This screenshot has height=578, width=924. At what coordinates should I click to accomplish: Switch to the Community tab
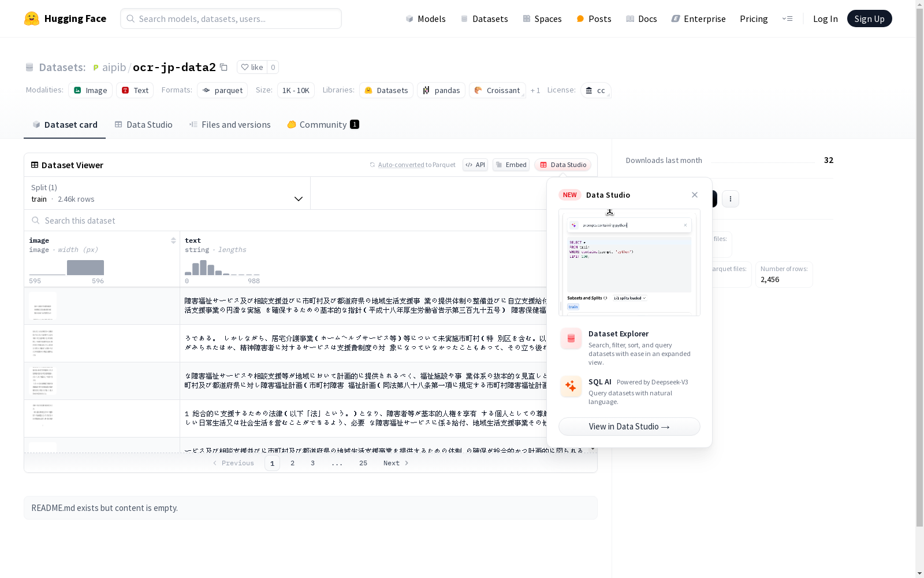coord(323,124)
